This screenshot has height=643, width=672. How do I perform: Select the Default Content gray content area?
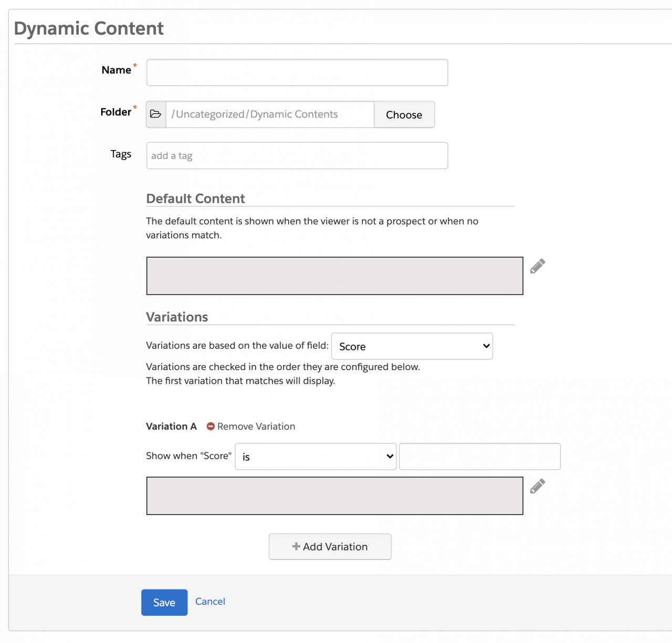pyautogui.click(x=334, y=276)
